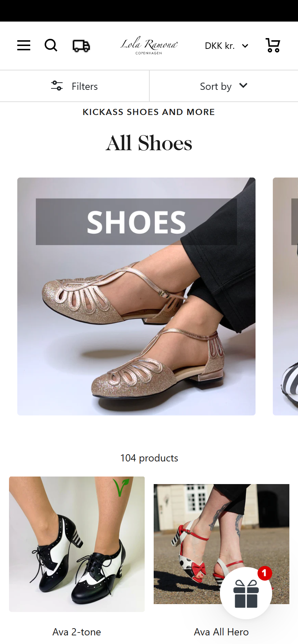Click the Lola Ramona Copenhagen logo
Viewport: 298px width, 644px height.
[149, 45]
